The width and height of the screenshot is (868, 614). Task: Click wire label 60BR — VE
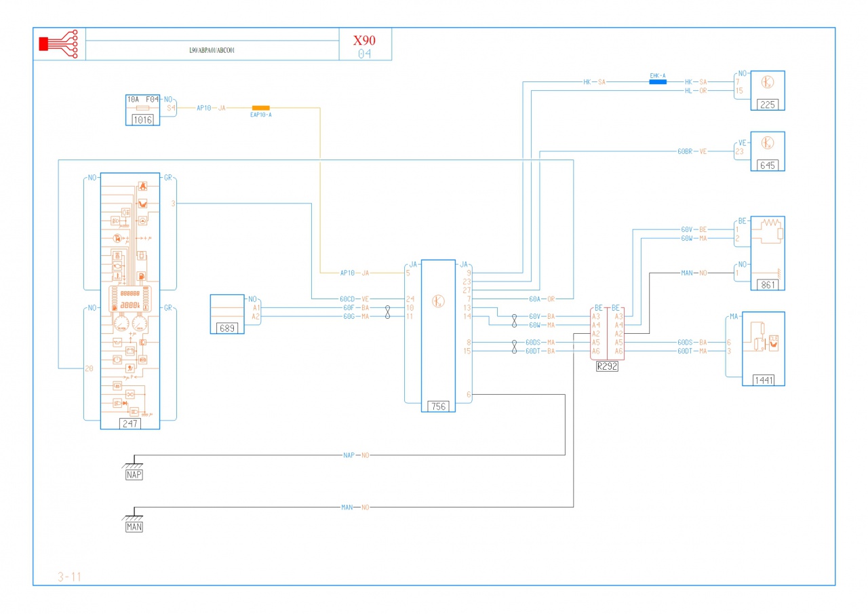click(692, 151)
